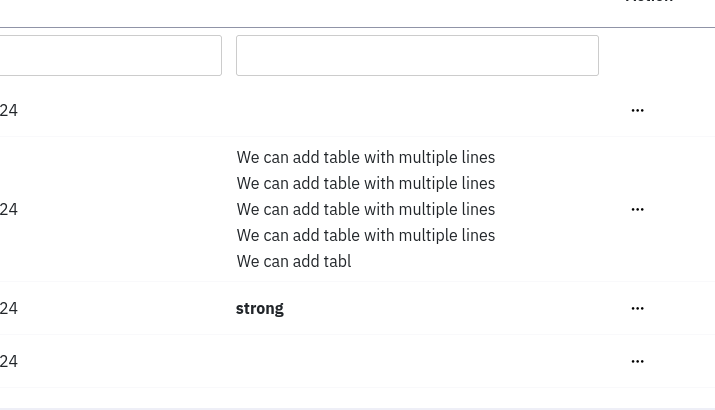Click the cut-off Action column header
This screenshot has width=715, height=410.
point(649,3)
